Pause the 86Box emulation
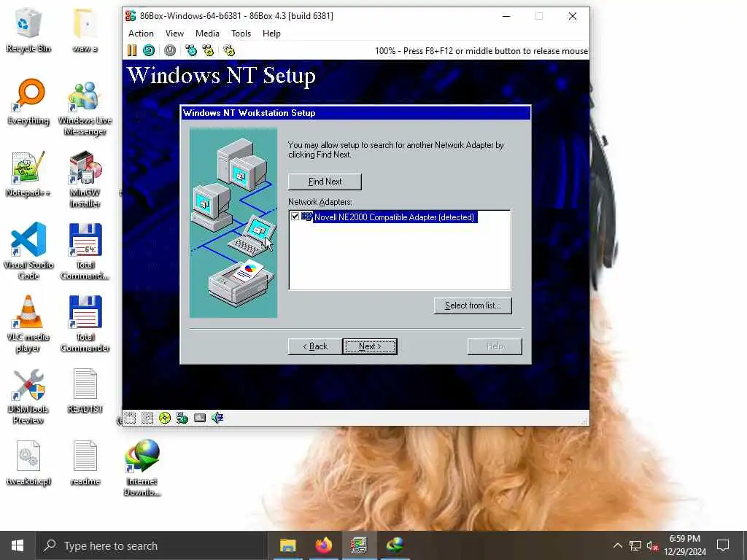Image resolution: width=747 pixels, height=560 pixels. point(132,50)
